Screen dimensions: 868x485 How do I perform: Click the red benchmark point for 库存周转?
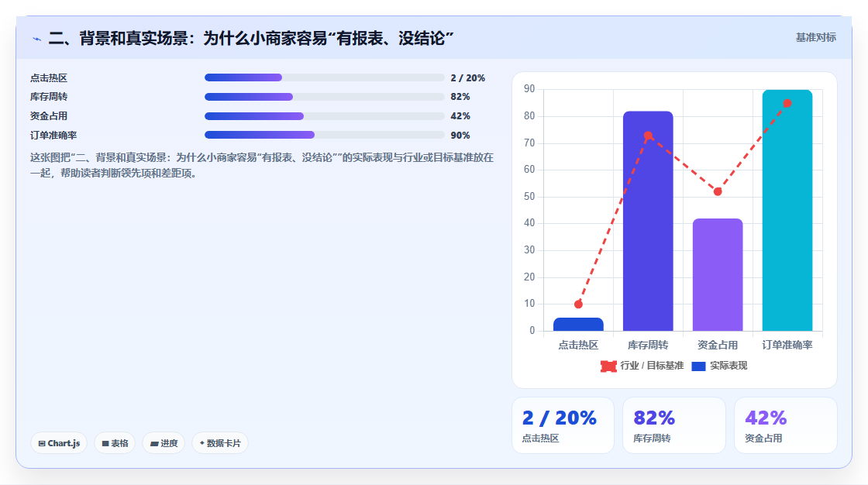tap(648, 136)
